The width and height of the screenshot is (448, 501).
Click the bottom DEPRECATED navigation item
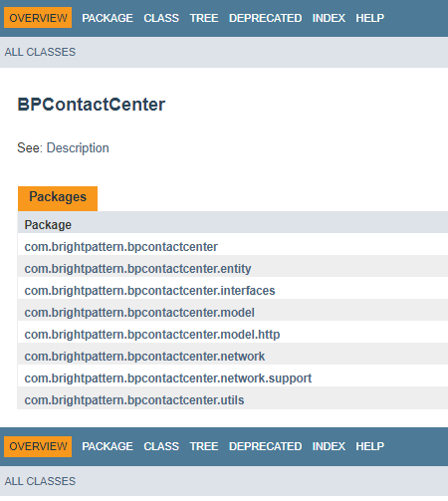click(x=265, y=446)
